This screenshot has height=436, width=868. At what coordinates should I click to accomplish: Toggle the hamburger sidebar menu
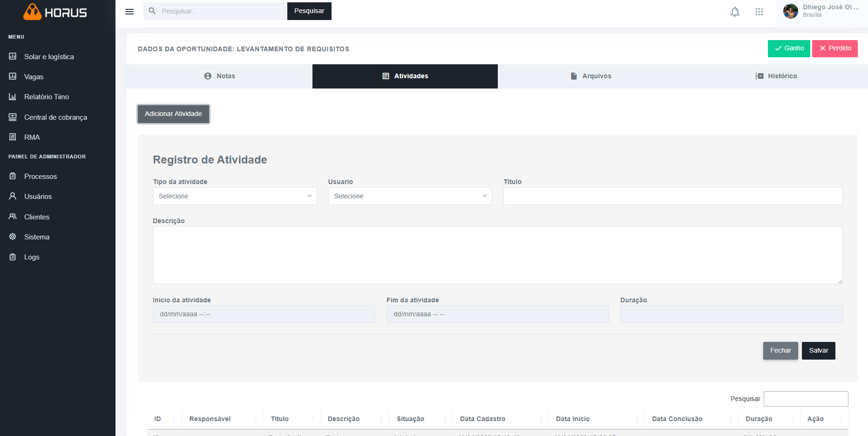point(129,12)
